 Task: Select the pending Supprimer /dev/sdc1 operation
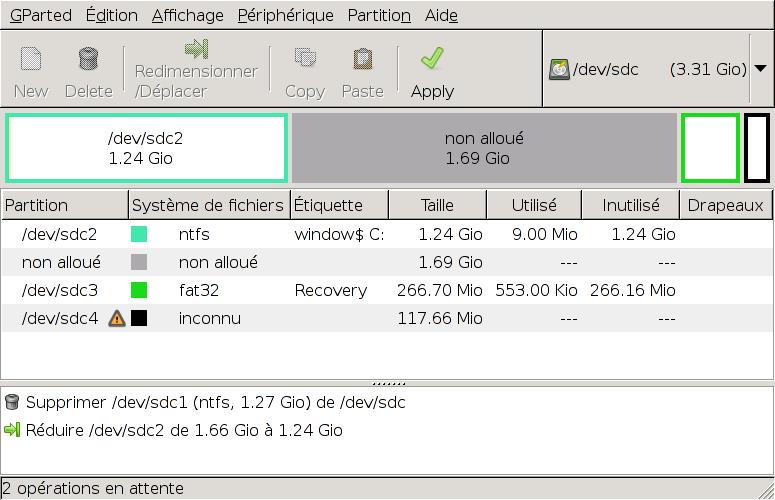tap(215, 402)
